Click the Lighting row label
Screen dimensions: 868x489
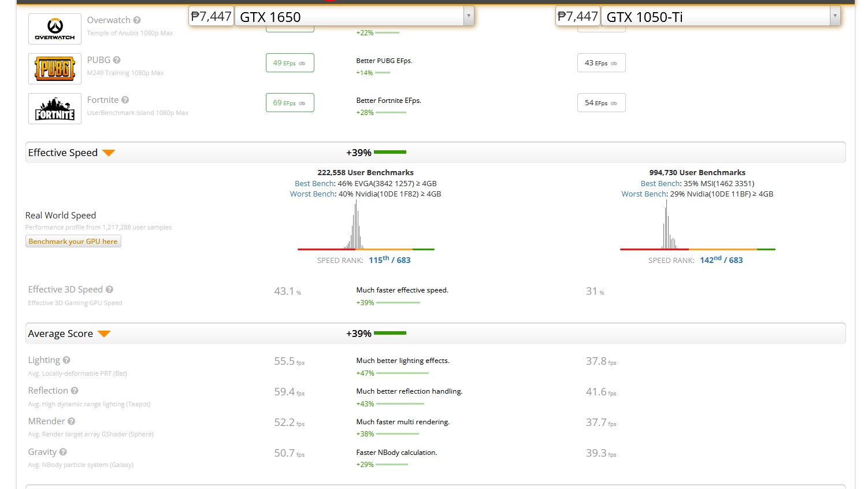(x=44, y=360)
